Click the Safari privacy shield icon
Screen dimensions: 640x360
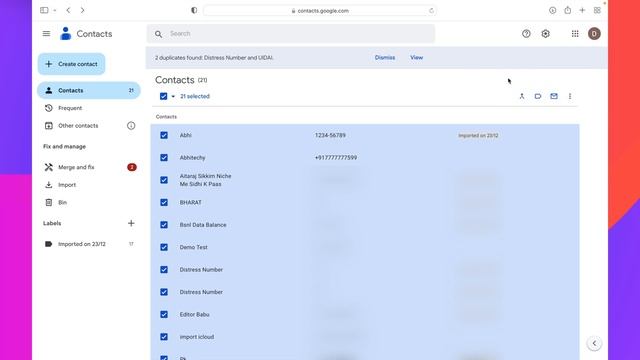[x=194, y=11]
